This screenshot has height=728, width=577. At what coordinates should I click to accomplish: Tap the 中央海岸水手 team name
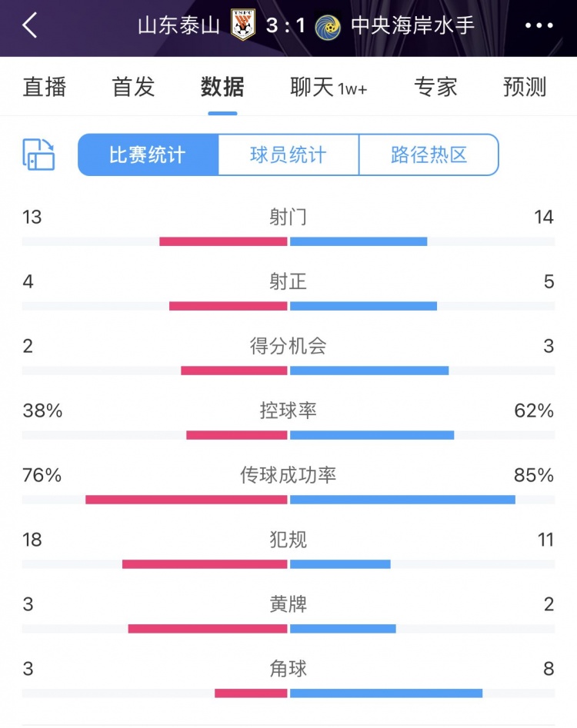tap(412, 25)
